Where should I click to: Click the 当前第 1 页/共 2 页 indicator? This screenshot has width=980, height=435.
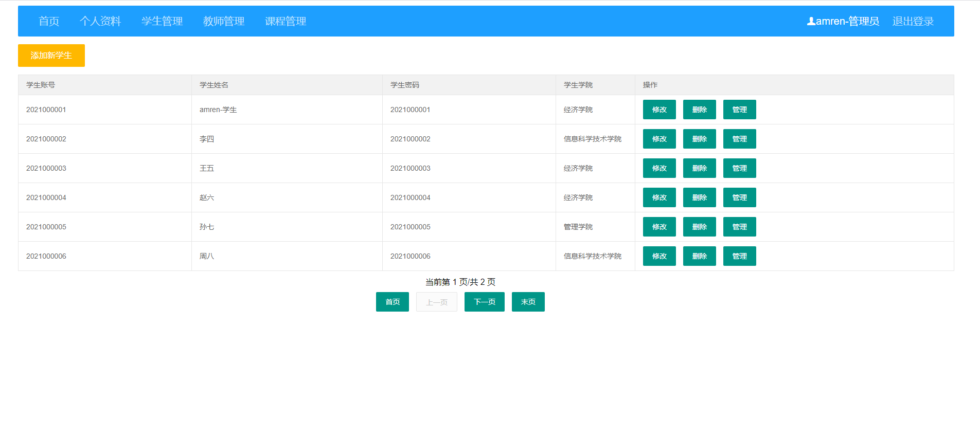tap(460, 282)
